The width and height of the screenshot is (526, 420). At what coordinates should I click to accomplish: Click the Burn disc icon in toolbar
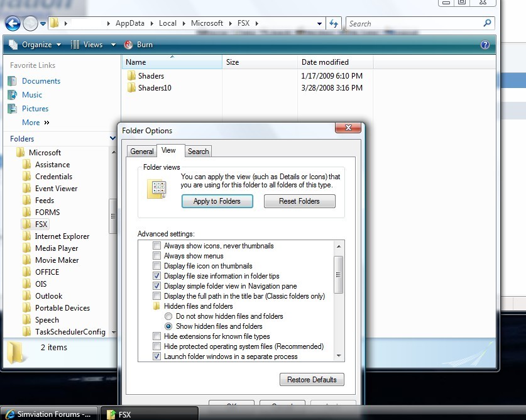129,45
